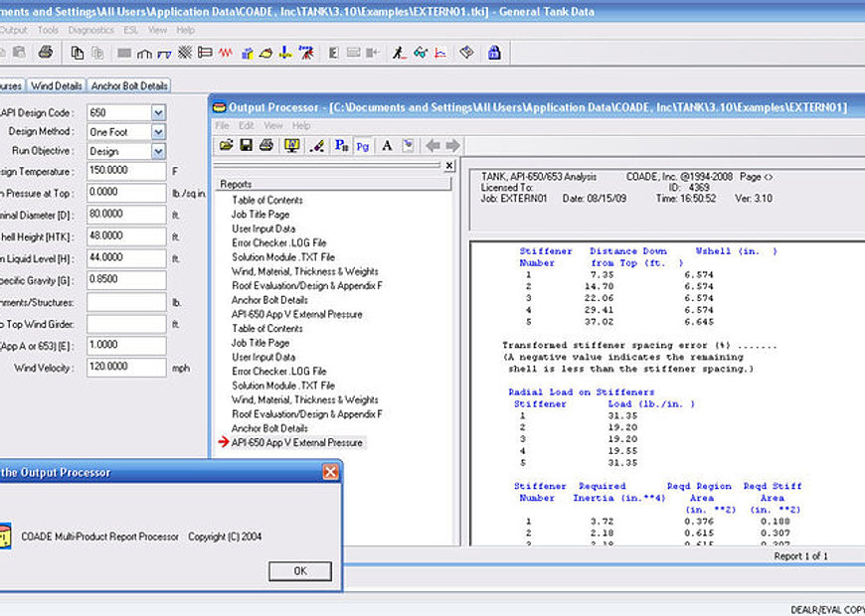Open the Diagnostics menu

90,30
